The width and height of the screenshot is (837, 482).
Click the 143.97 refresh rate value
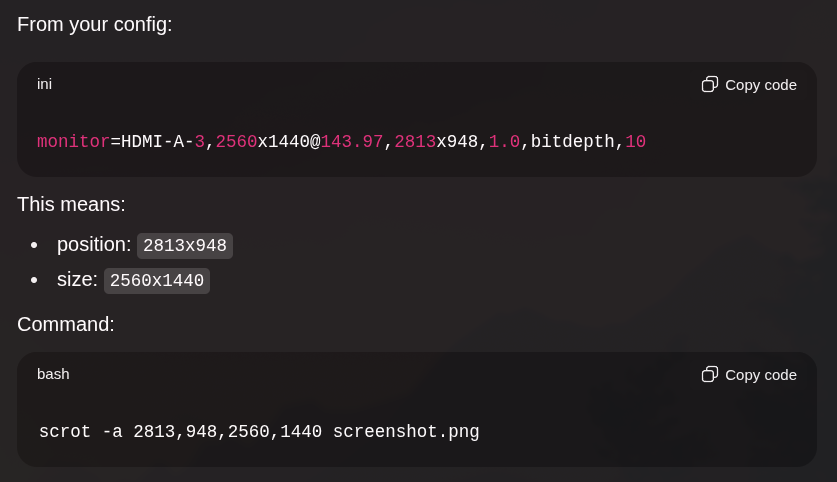pos(352,141)
